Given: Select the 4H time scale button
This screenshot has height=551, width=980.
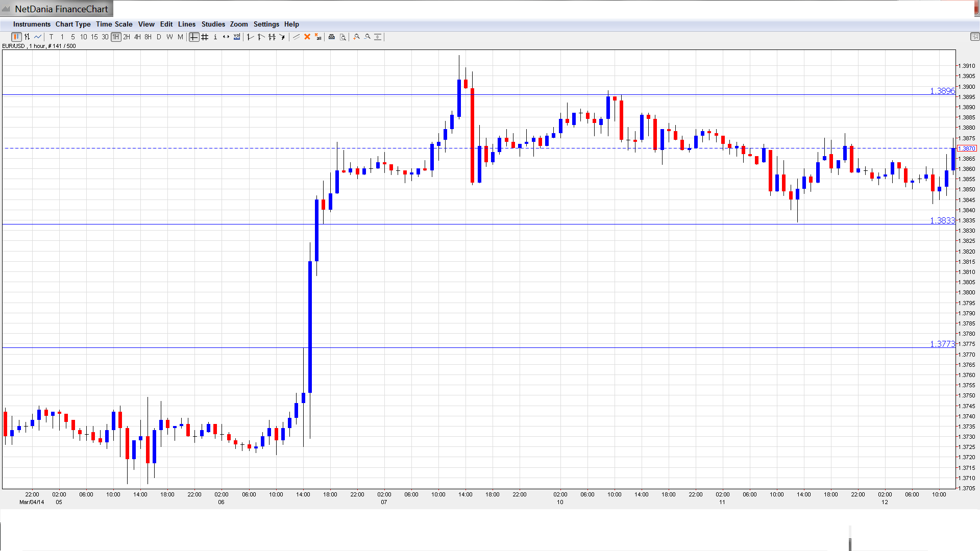Looking at the screenshot, I should click(137, 37).
